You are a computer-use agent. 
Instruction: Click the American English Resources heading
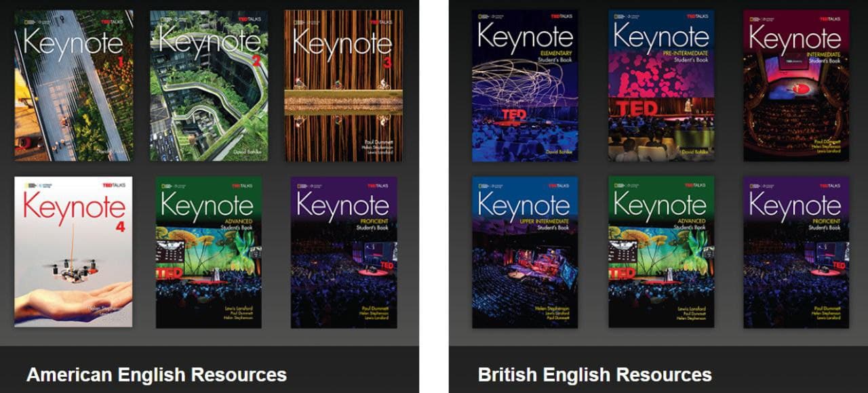pos(156,374)
